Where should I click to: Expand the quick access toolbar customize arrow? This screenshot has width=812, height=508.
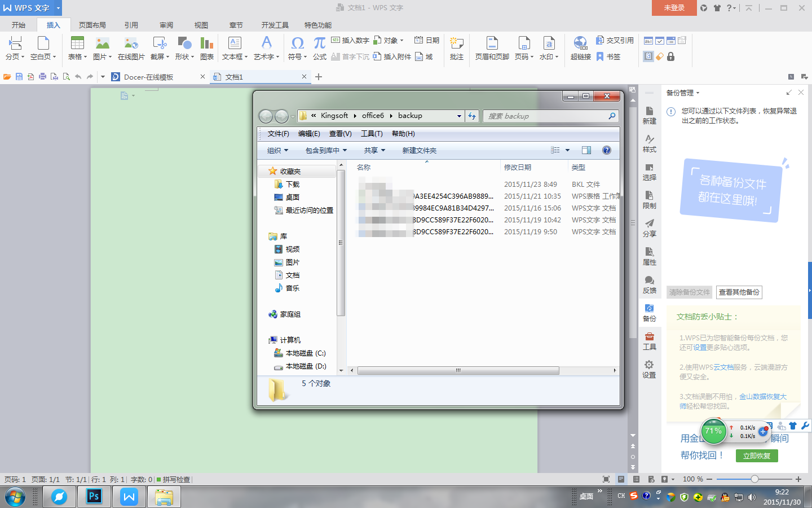click(103, 77)
